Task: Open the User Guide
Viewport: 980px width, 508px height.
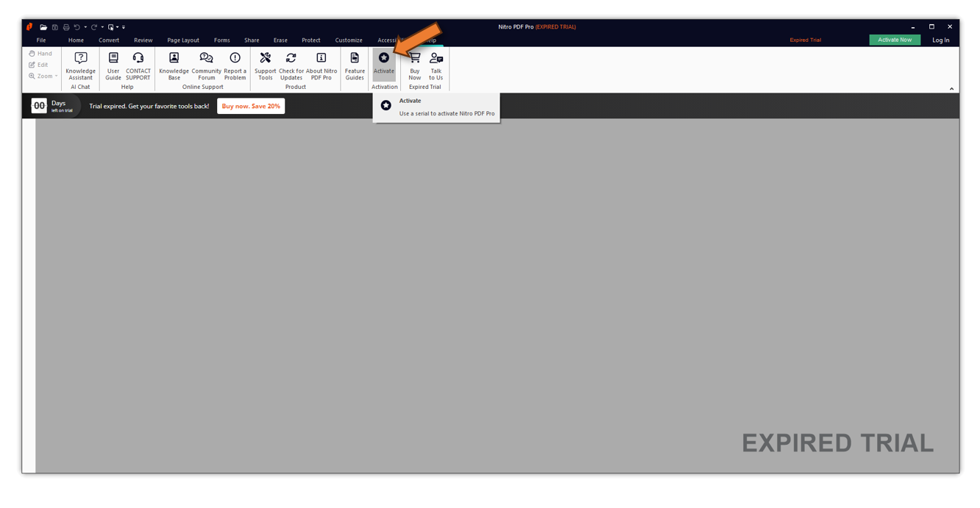Action: [x=113, y=65]
